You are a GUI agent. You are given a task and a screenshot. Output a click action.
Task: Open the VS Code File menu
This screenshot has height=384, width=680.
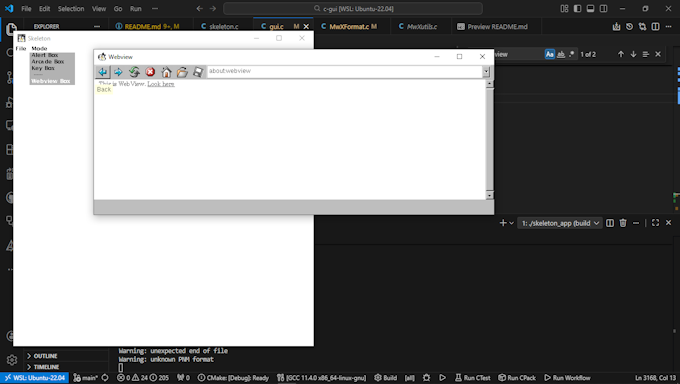(26, 9)
